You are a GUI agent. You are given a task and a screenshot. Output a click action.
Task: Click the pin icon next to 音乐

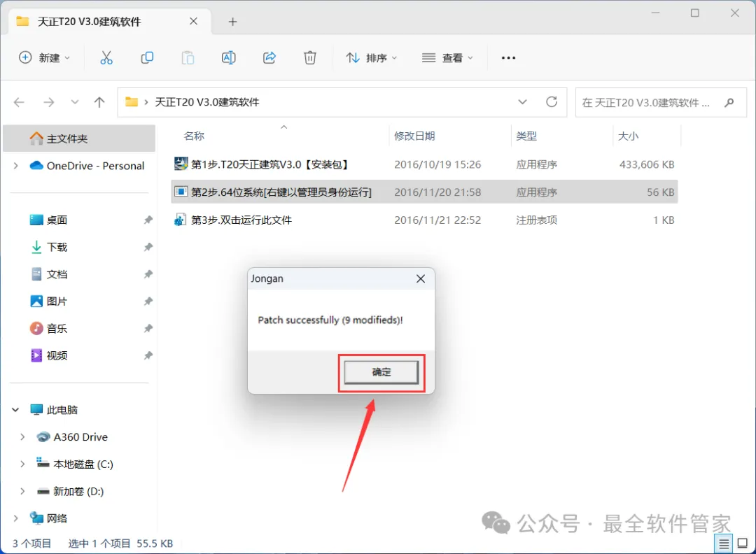click(x=148, y=329)
